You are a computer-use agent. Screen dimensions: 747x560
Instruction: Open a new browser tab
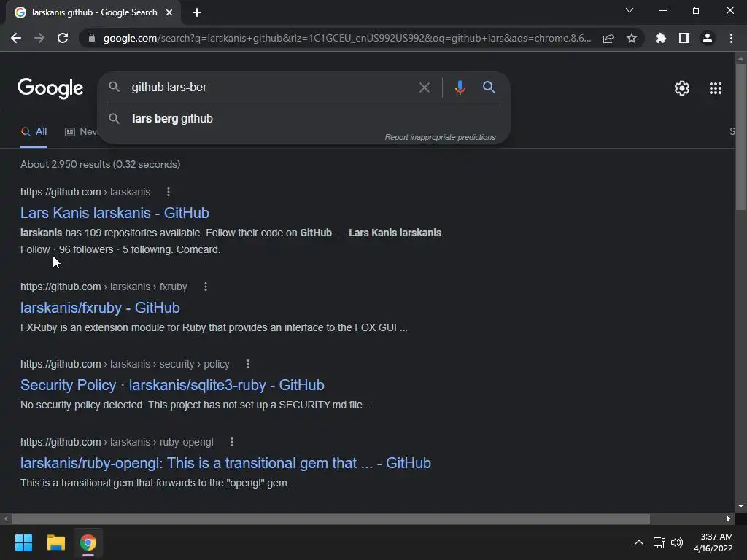pos(197,12)
